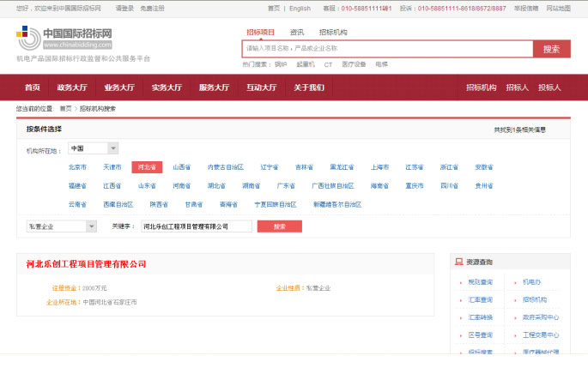The height and width of the screenshot is (386, 588).
Task: Open 首页 in the red navigation bar
Action: 33,87
